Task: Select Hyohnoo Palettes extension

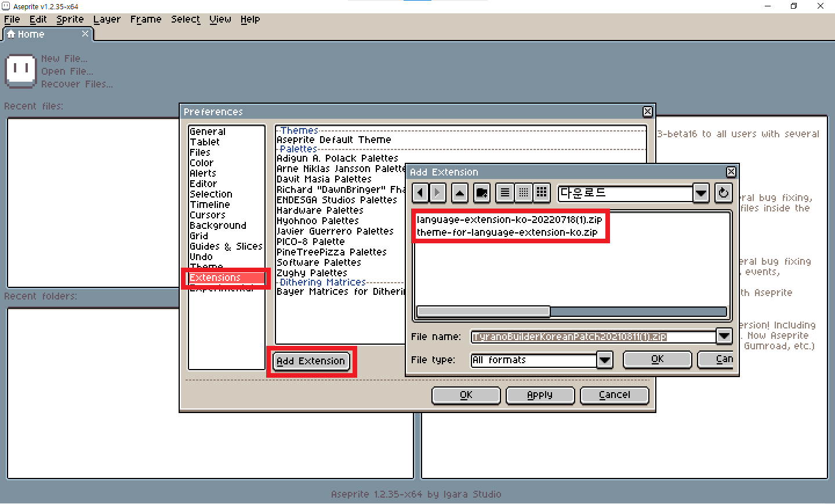Action: point(318,221)
